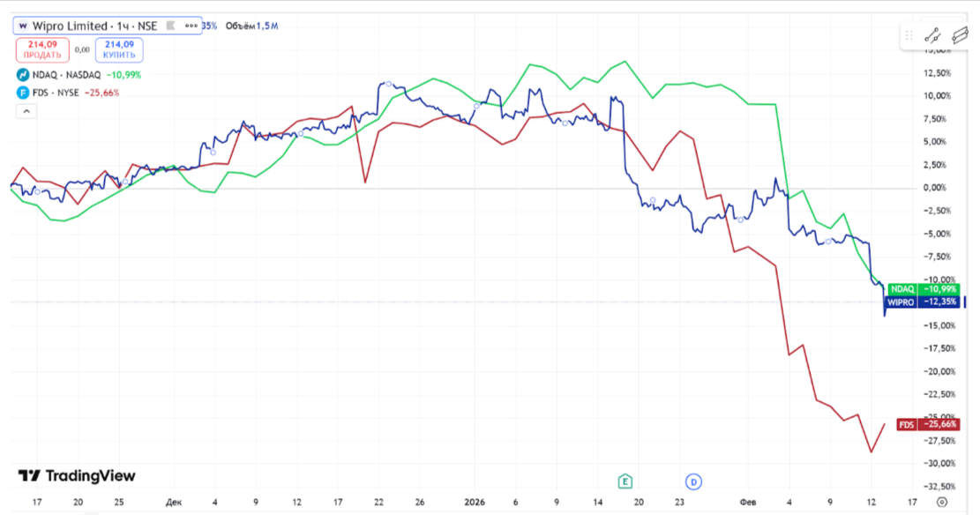Click the earnings 'E' marker on timeline
Image resolution: width=980 pixels, height=522 pixels.
coord(625,481)
